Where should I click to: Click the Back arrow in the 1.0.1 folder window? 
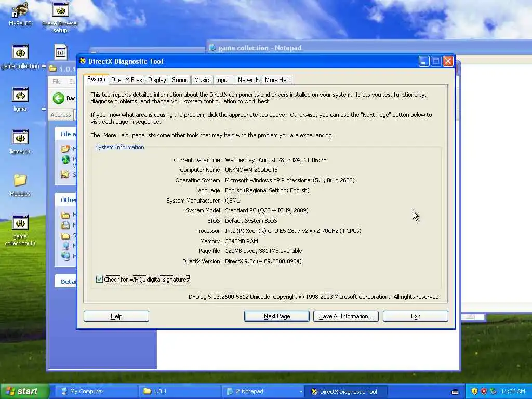[59, 98]
